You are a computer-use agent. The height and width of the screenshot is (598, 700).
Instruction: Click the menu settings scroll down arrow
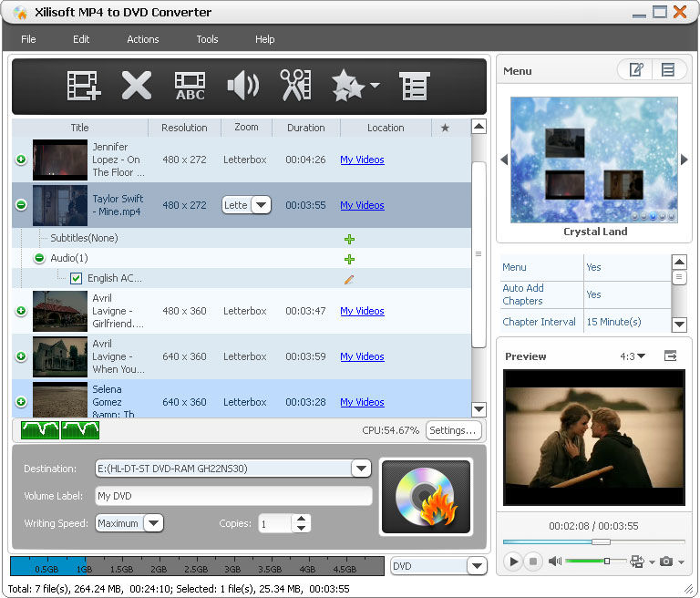(x=679, y=324)
